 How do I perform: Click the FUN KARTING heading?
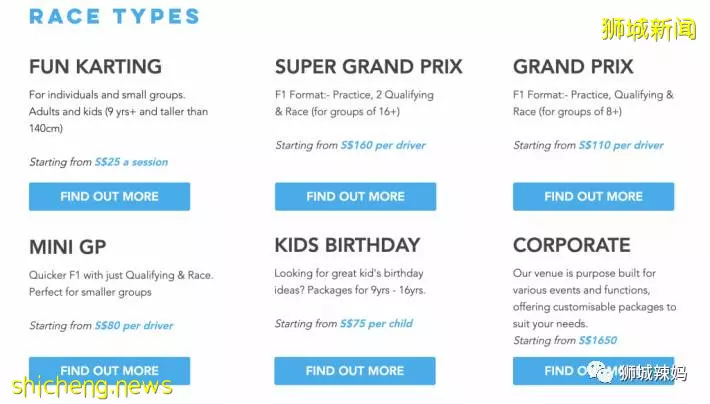pyautogui.click(x=96, y=67)
